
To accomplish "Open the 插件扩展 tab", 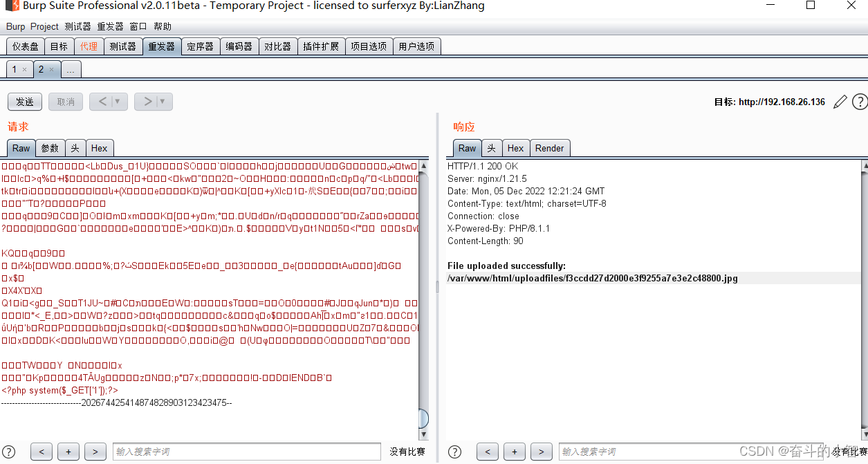I will point(321,46).
